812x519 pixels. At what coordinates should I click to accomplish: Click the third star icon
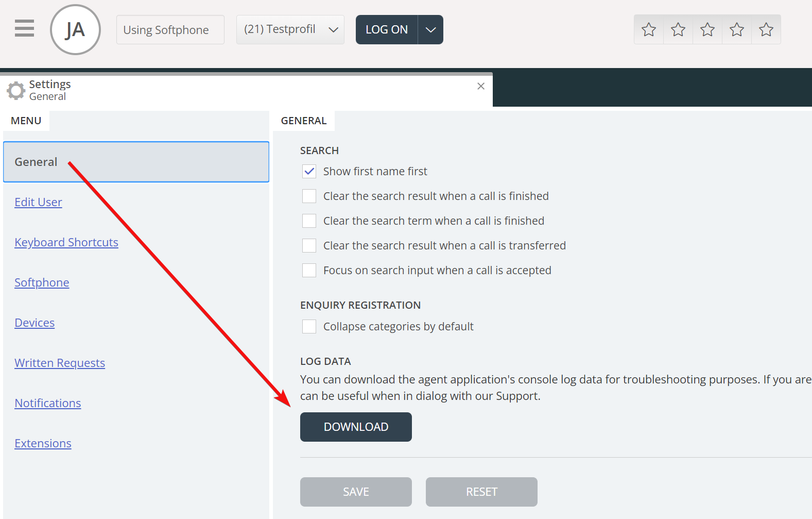[707, 30]
